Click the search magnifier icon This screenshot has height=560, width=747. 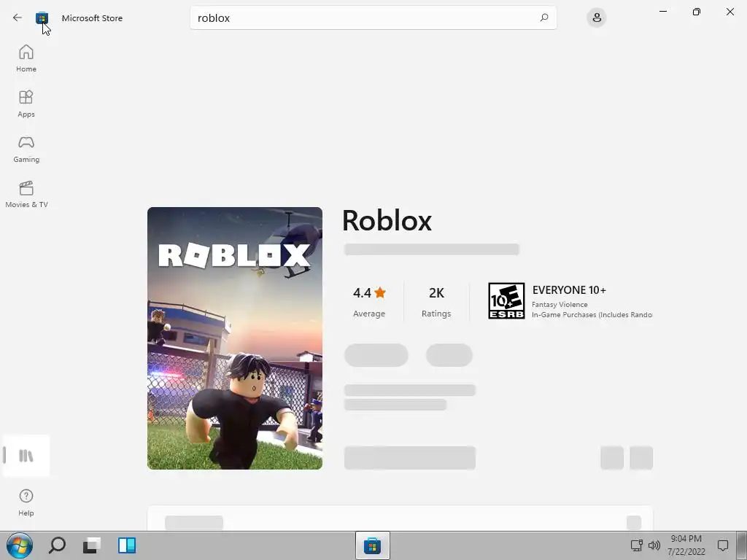click(544, 17)
